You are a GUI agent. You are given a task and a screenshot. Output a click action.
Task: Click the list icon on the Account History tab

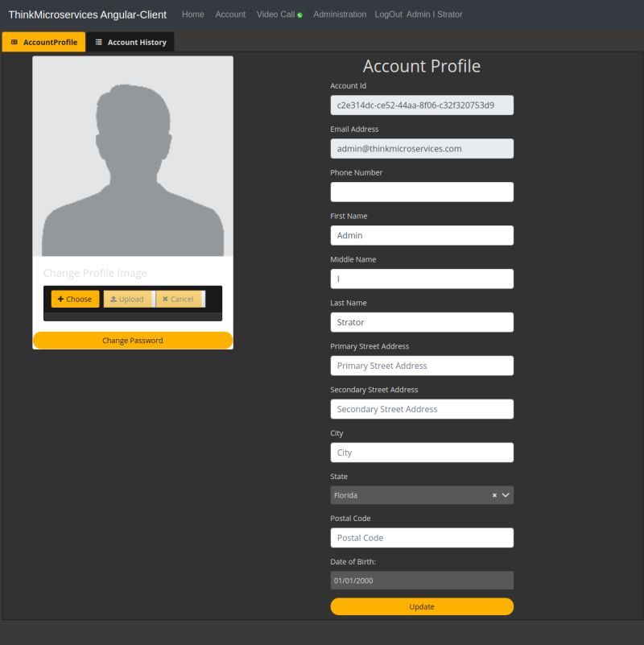98,40
